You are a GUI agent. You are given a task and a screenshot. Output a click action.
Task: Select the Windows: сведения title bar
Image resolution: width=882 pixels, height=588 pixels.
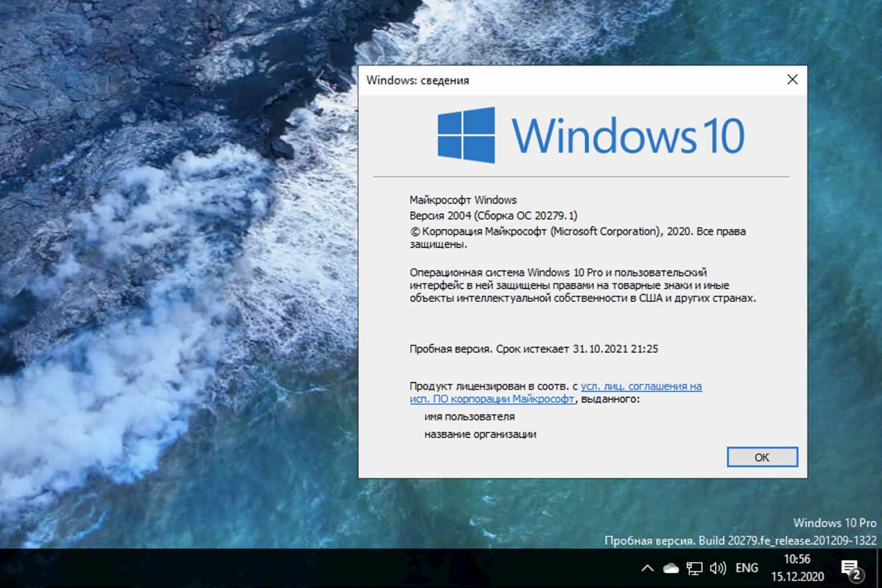tap(419, 80)
